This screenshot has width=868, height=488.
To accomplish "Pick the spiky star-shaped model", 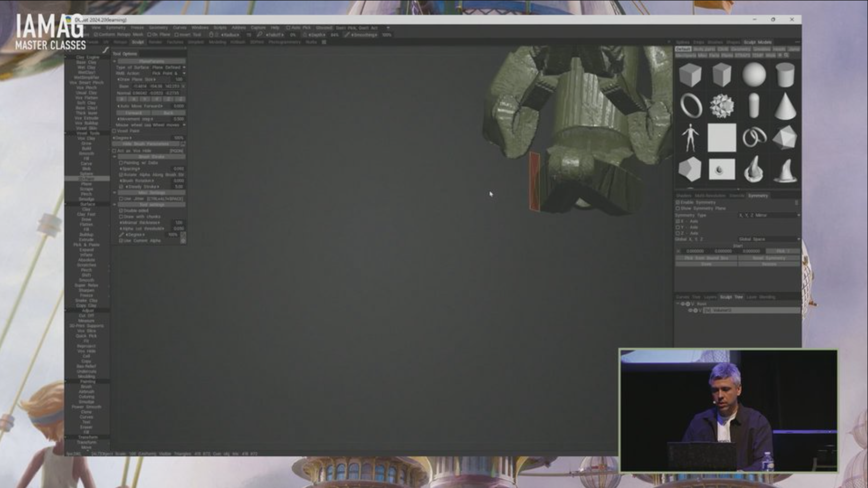I will 722,106.
